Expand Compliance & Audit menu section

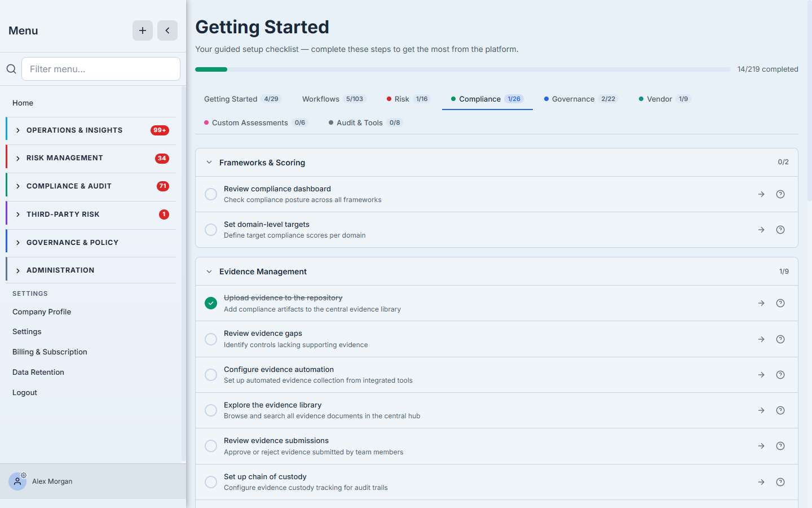pyautogui.click(x=91, y=186)
